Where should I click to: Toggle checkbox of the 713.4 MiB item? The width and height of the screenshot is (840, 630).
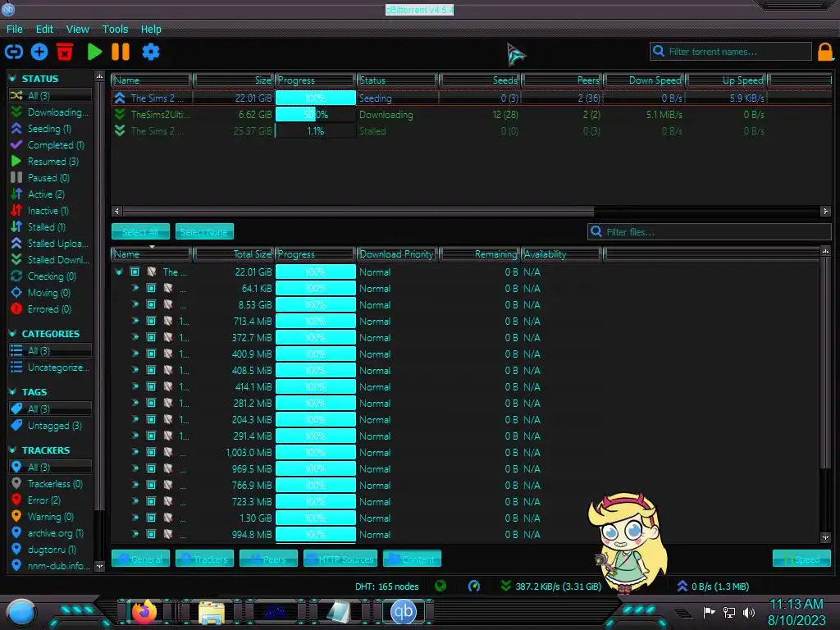pos(152,322)
